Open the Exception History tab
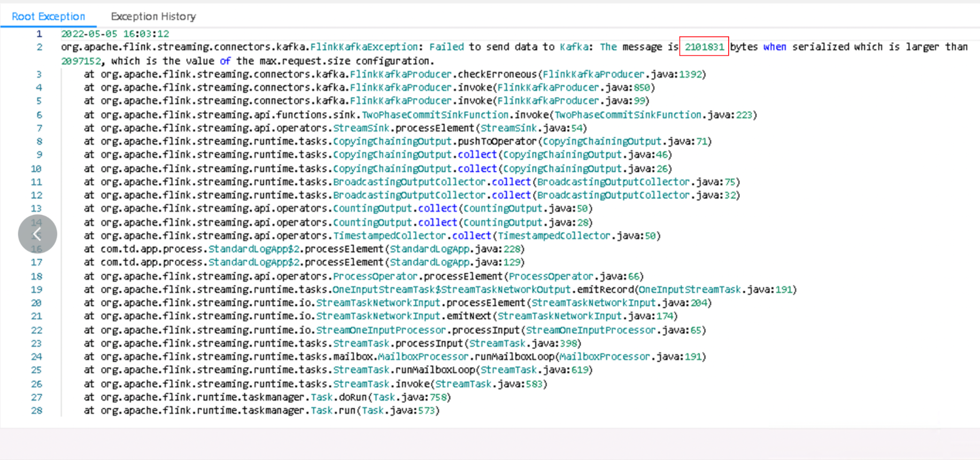This screenshot has width=980, height=460. tap(153, 17)
